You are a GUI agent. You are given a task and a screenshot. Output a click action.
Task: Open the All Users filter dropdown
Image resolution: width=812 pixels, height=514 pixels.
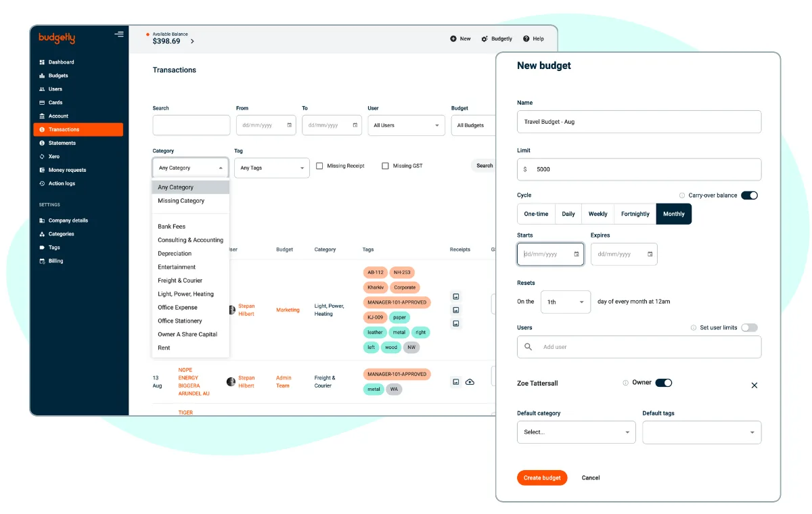[406, 125]
